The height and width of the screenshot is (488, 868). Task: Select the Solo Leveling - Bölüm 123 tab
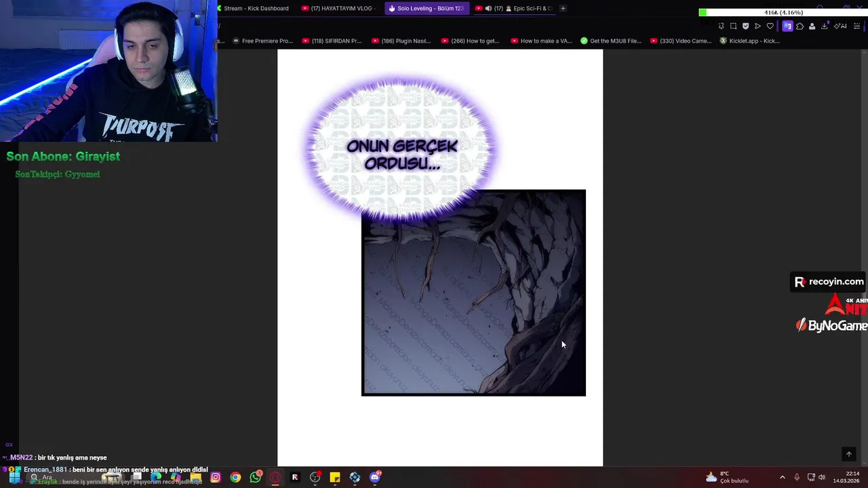[426, 8]
